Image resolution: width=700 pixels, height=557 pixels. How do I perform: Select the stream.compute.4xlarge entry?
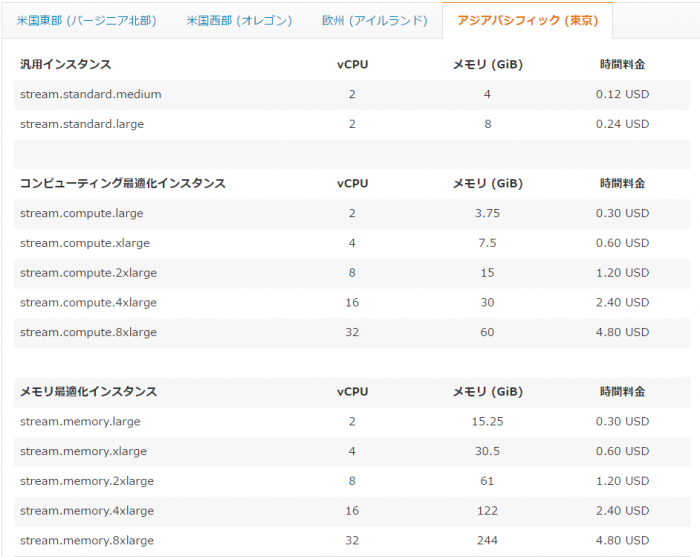[x=88, y=303]
